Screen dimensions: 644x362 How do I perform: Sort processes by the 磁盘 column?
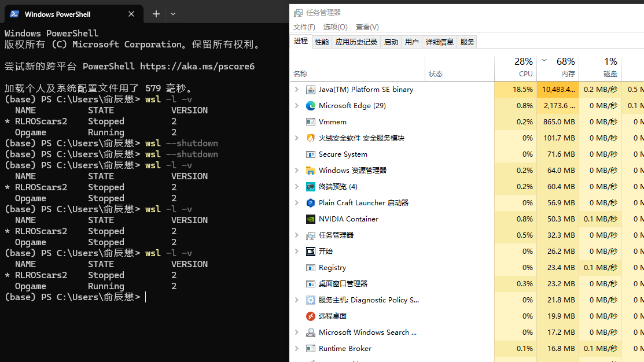[600, 69]
